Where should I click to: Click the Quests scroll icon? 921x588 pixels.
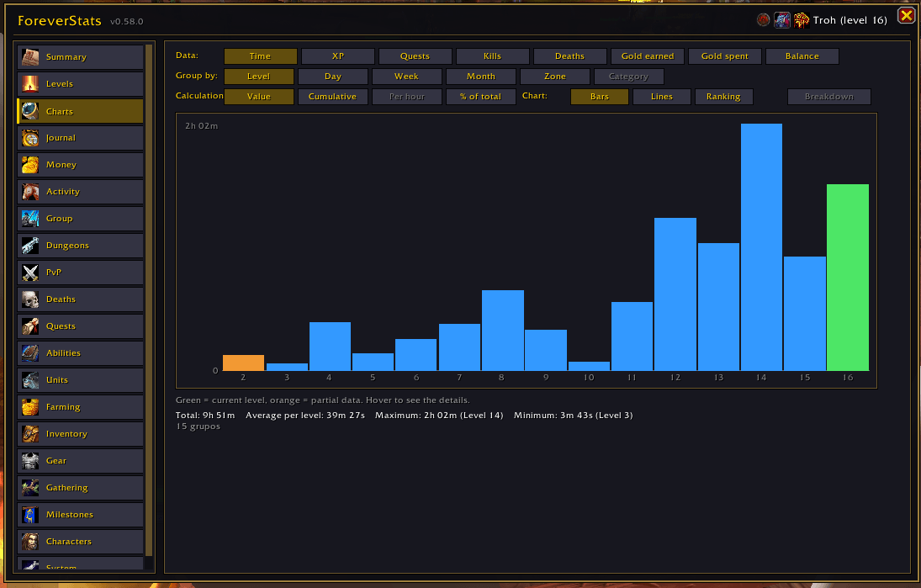click(x=30, y=326)
